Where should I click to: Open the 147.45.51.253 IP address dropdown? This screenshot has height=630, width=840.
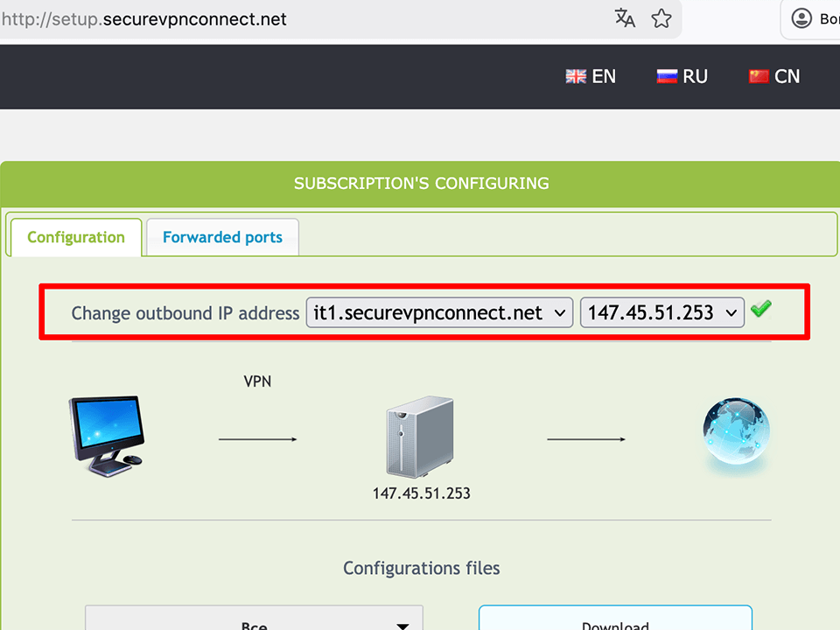click(x=661, y=311)
